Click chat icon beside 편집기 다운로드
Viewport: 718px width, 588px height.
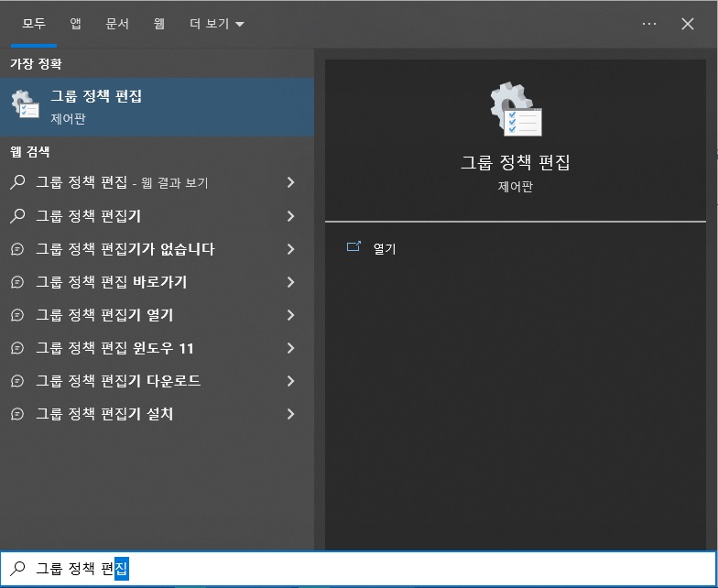tap(17, 381)
